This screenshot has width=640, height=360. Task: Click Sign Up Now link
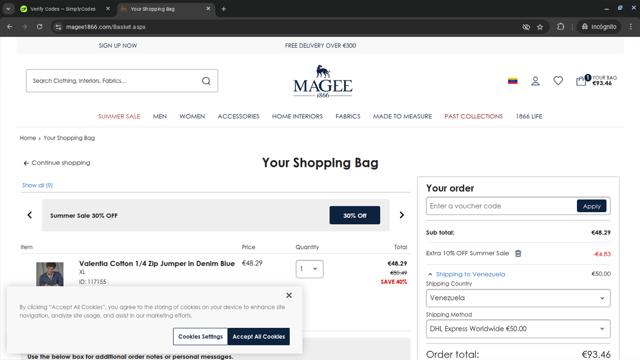click(118, 46)
